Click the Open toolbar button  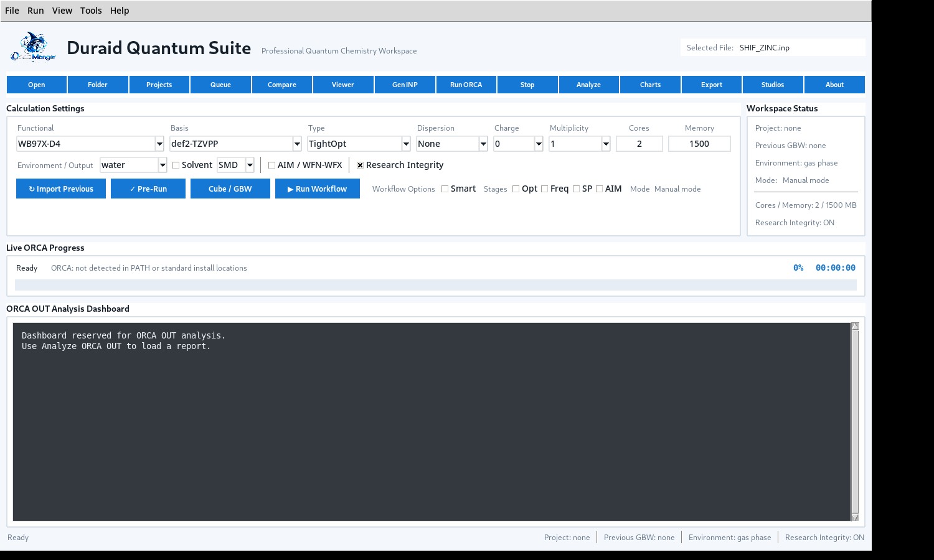[37, 85]
